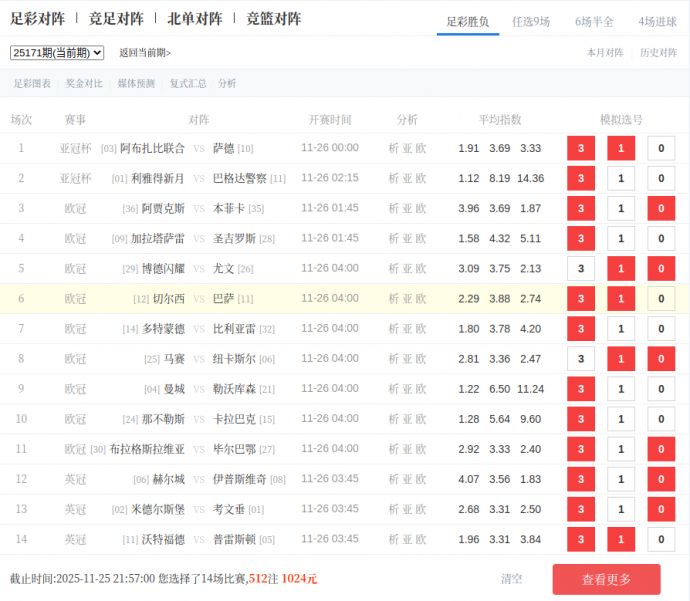The width and height of the screenshot is (690, 601).
Task: Toggle the 1 pick for match 14
Action: tap(621, 540)
